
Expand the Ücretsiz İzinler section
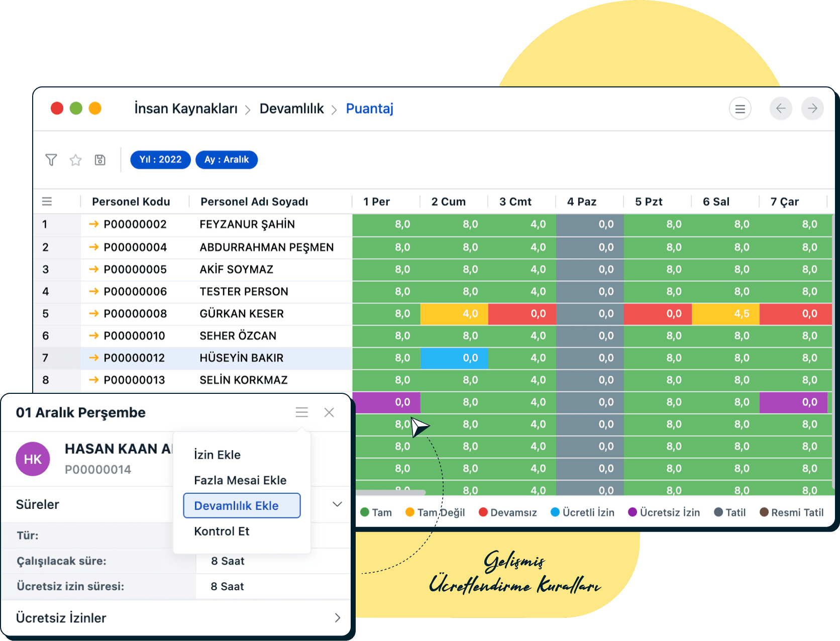tap(337, 618)
